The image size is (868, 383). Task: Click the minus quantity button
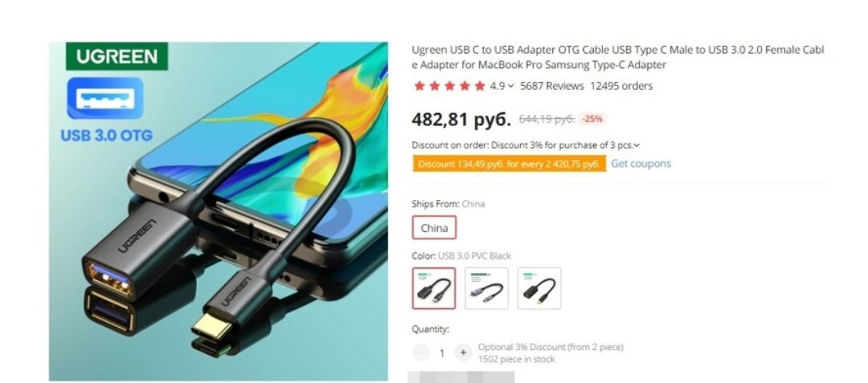[421, 352]
